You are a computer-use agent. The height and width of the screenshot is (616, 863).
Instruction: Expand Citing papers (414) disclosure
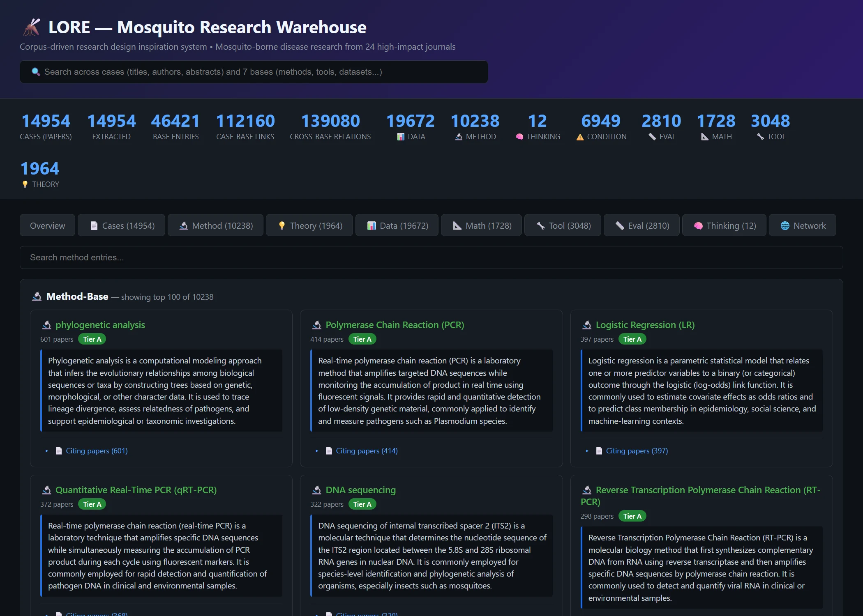(317, 451)
